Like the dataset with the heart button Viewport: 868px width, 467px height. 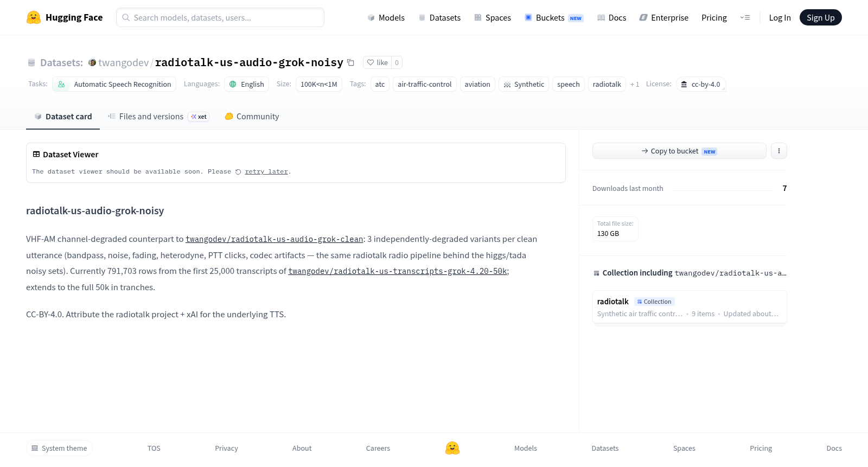tap(378, 62)
